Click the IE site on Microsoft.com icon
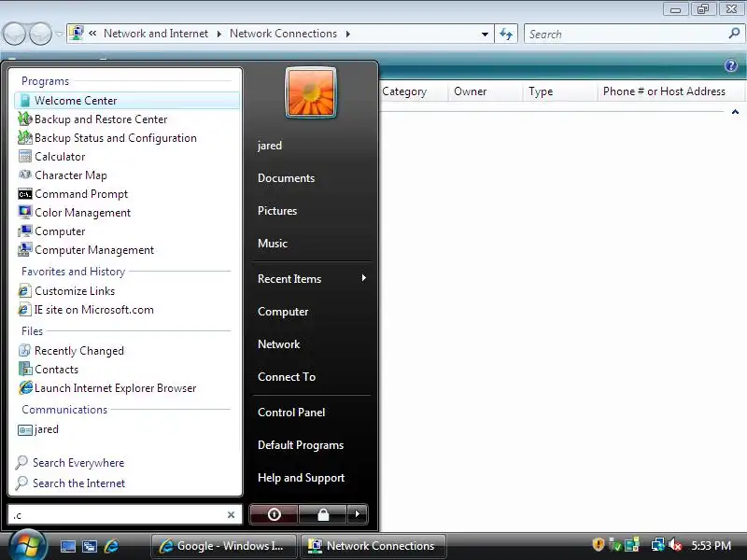747x560 pixels. (25, 310)
